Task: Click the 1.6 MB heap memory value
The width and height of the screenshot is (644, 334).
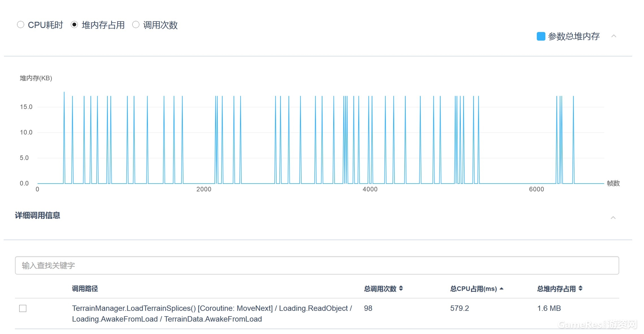Action: (x=549, y=308)
